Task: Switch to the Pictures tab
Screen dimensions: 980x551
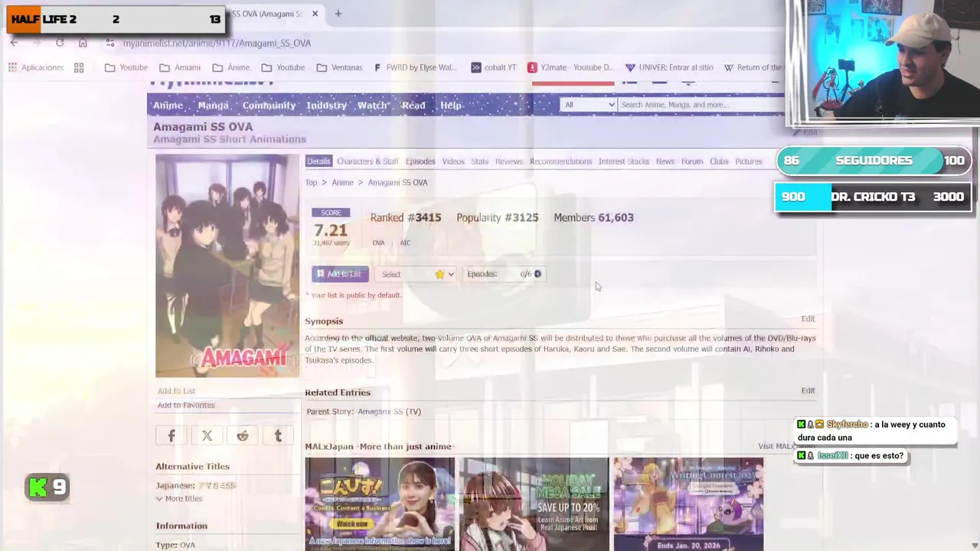Action: pyautogui.click(x=749, y=161)
